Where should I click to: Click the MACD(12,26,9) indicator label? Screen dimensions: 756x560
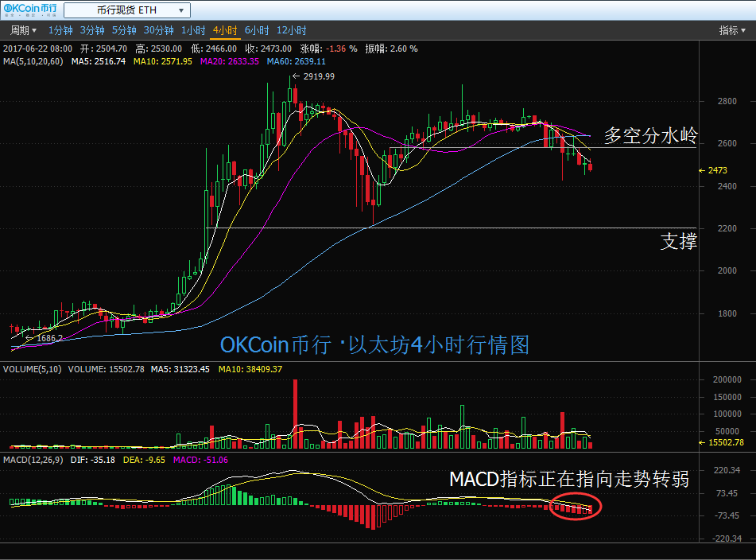[33, 460]
